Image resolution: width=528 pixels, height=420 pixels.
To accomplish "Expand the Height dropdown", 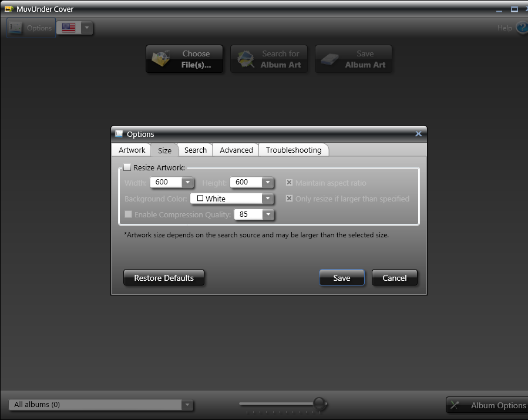I will click(267, 182).
